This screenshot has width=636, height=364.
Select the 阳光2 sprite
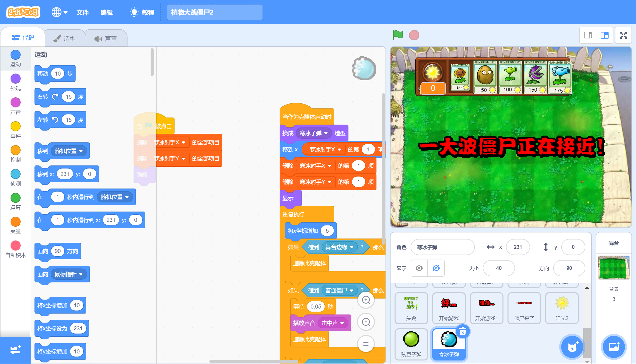click(562, 308)
